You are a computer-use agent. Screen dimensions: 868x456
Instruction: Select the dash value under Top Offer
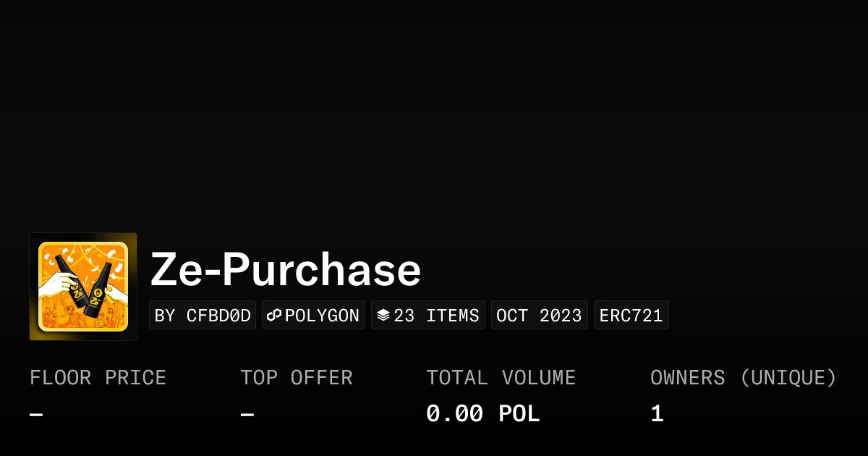[x=247, y=415]
